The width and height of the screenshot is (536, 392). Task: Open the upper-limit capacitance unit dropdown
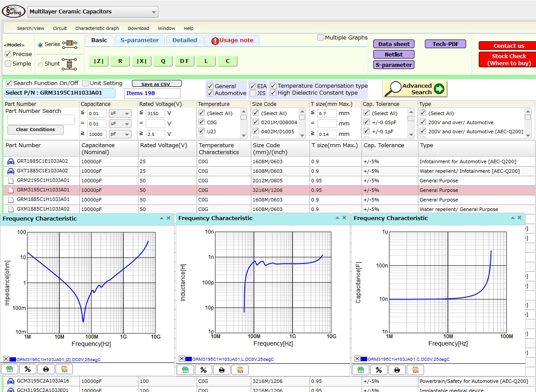coord(120,113)
